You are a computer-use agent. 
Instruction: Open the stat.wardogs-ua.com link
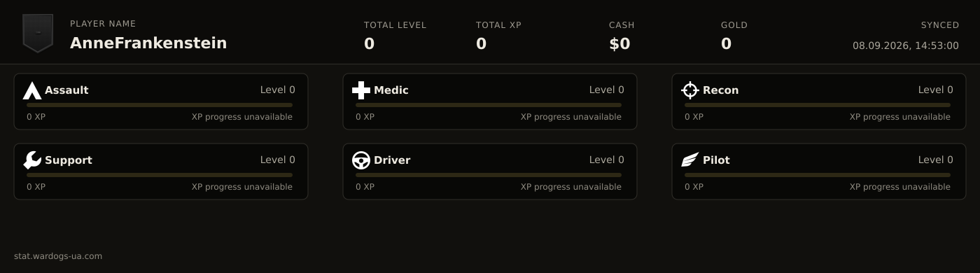coord(58,256)
